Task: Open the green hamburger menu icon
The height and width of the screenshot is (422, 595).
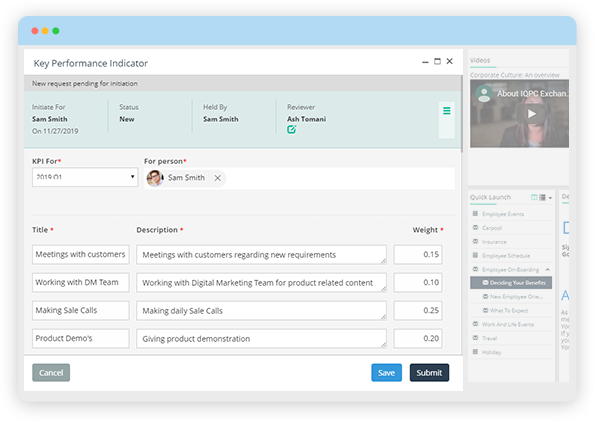Action: pyautogui.click(x=447, y=111)
